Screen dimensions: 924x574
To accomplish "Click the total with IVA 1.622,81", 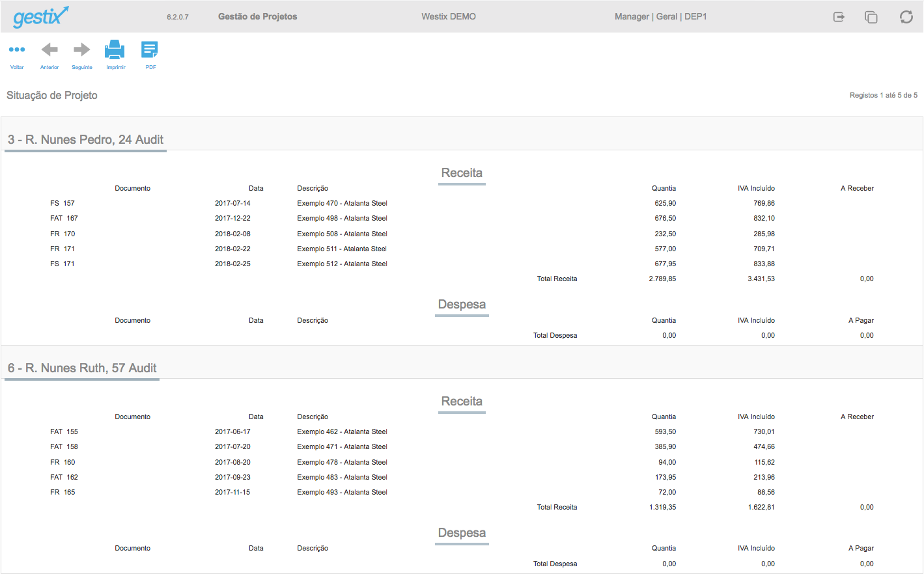I will [761, 507].
